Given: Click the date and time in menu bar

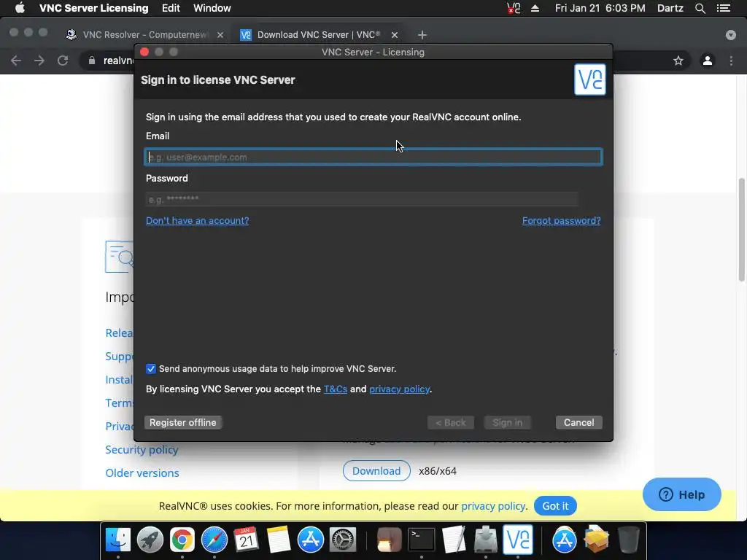Looking at the screenshot, I should [600, 8].
